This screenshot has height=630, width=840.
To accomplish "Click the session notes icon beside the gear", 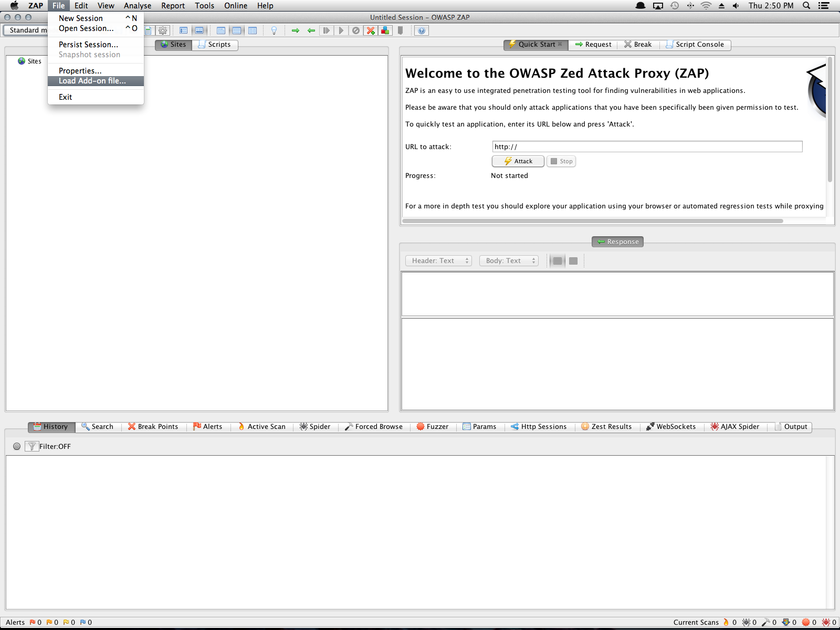I will [x=149, y=30].
